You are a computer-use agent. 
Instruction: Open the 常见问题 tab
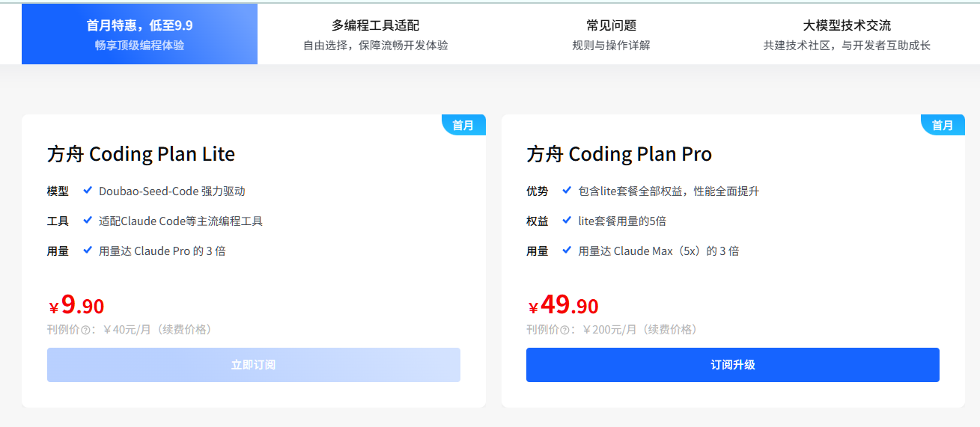[611, 34]
